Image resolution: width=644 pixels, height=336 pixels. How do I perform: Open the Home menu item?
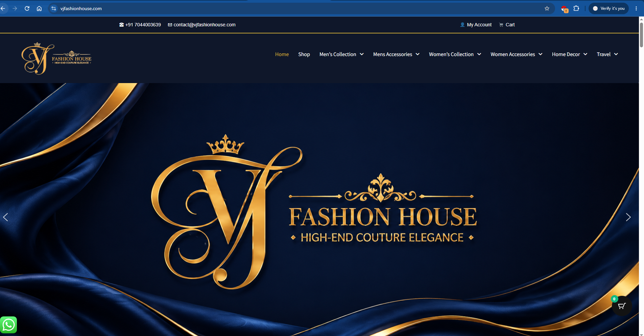[282, 54]
